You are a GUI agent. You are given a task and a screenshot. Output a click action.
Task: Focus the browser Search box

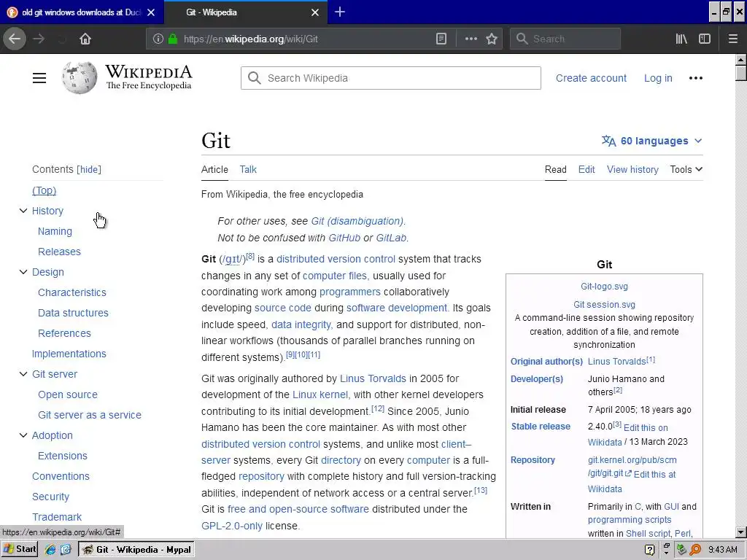565,39
